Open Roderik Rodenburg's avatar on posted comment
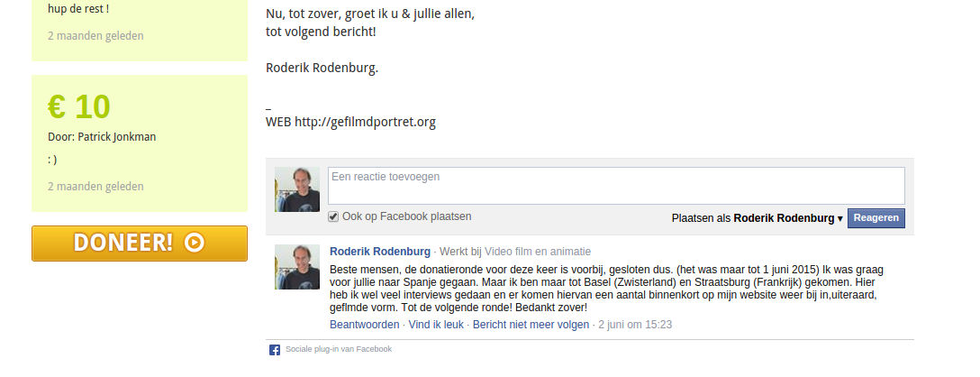The image size is (980, 377). pos(297,267)
